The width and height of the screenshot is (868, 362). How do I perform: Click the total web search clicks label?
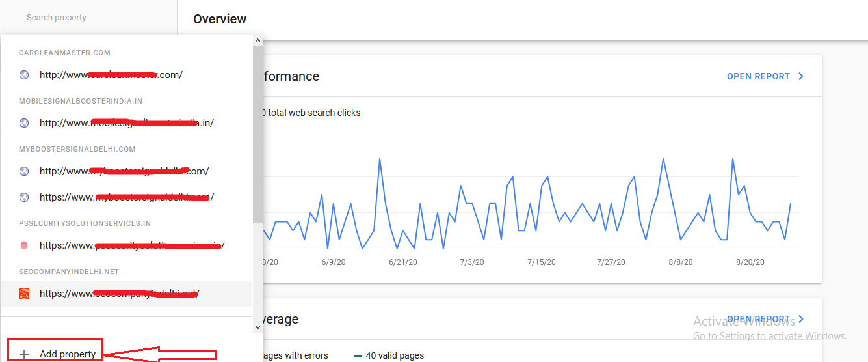314,113
